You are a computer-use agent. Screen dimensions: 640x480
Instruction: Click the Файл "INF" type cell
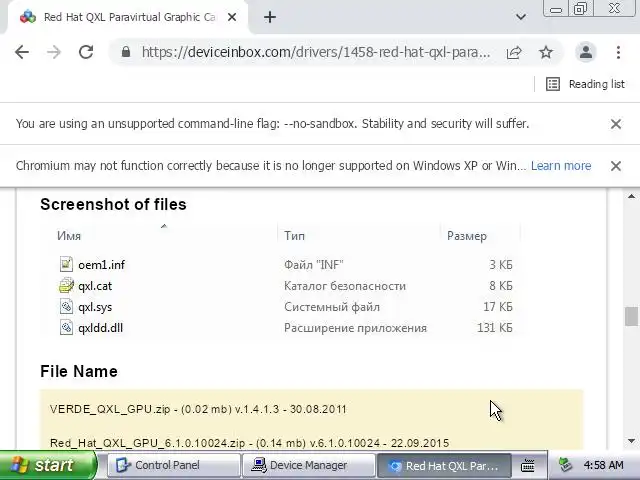(x=313, y=265)
